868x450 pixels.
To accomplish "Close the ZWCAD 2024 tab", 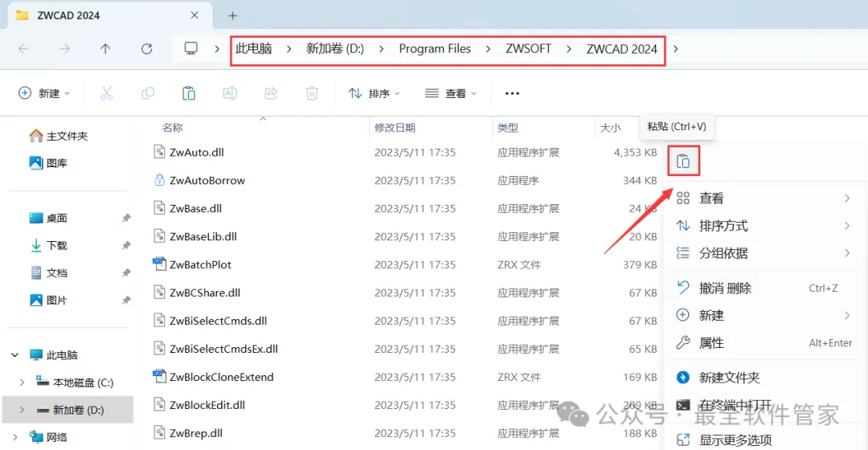I will [x=194, y=15].
